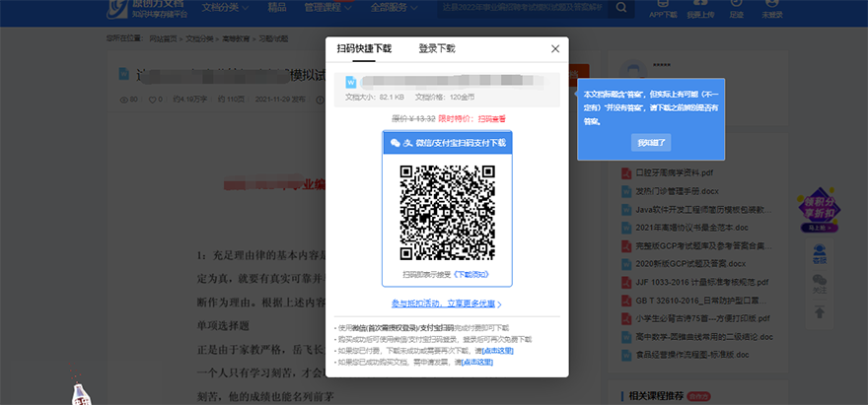Open 高等教育 breadcrumb link
Image resolution: width=868 pixels, height=405 pixels.
(x=236, y=39)
